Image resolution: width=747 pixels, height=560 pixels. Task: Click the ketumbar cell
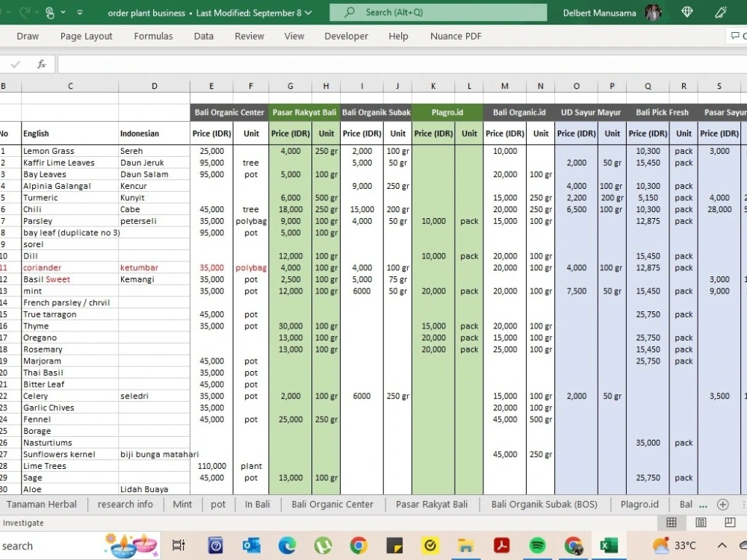point(155,267)
